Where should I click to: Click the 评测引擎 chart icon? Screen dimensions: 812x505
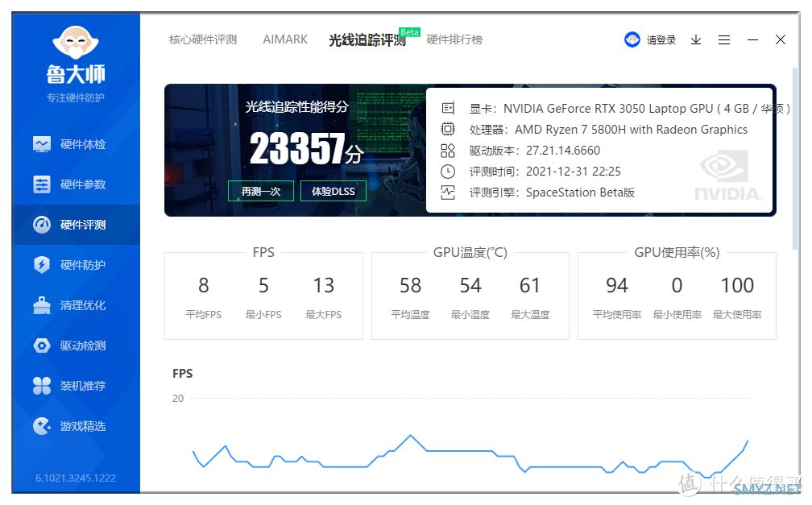[x=448, y=192]
